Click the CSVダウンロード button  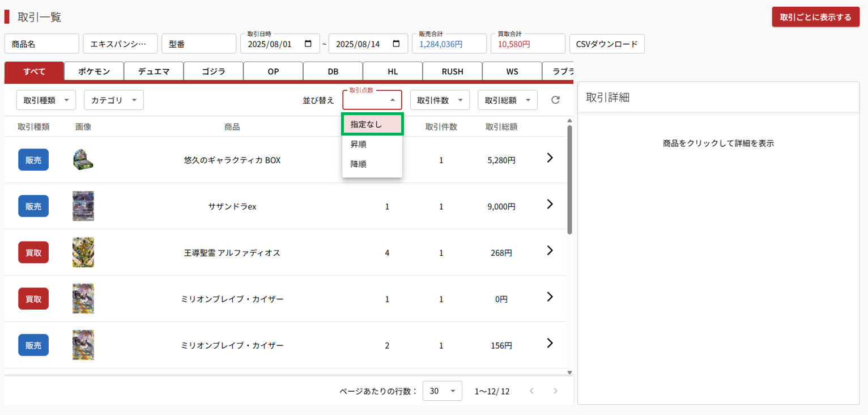coord(607,44)
